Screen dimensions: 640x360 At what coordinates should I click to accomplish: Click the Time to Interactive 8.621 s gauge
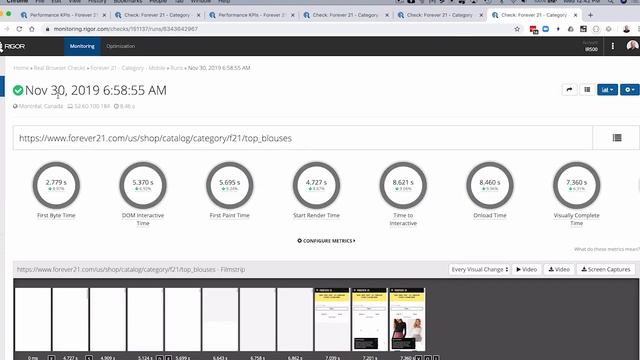point(403,185)
